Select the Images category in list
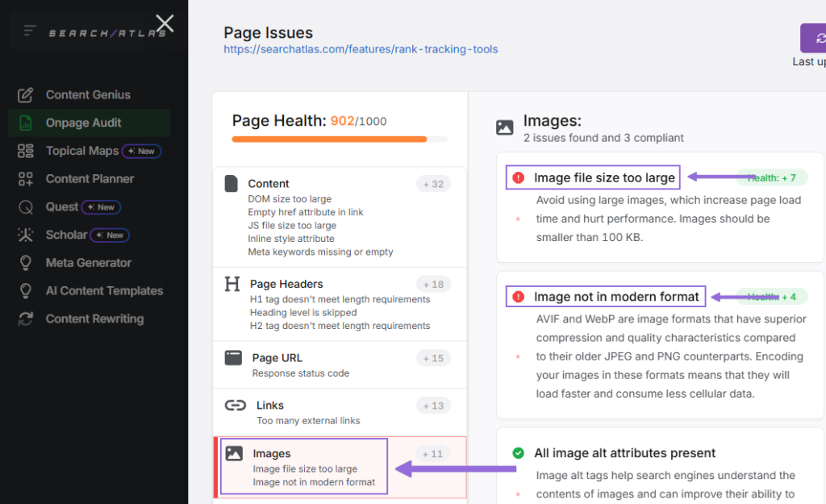826x504 pixels. [x=340, y=467]
